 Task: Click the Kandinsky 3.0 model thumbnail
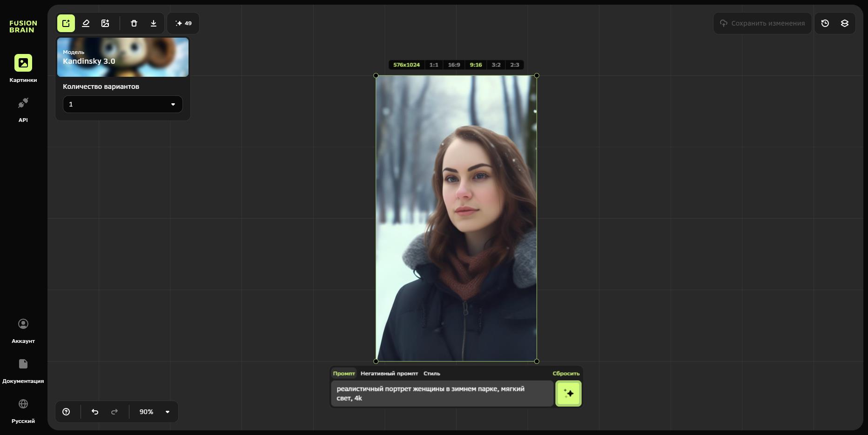(123, 57)
